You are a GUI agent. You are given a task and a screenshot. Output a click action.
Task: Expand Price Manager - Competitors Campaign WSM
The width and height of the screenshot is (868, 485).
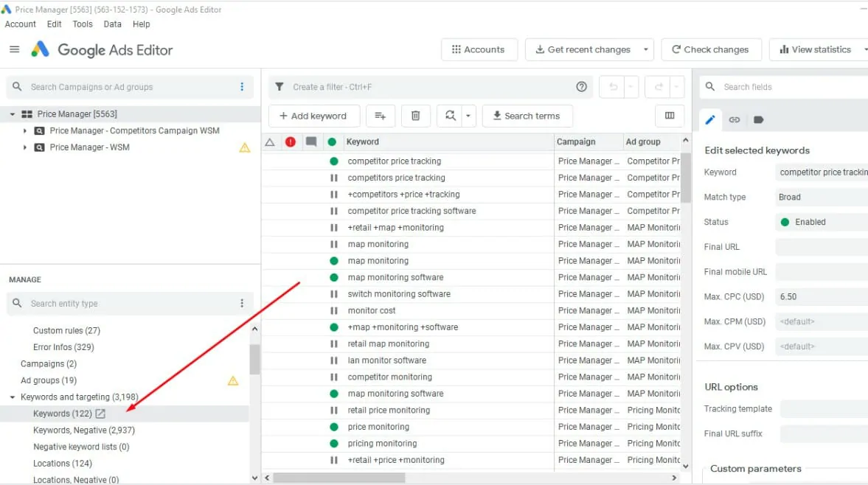pos(24,131)
